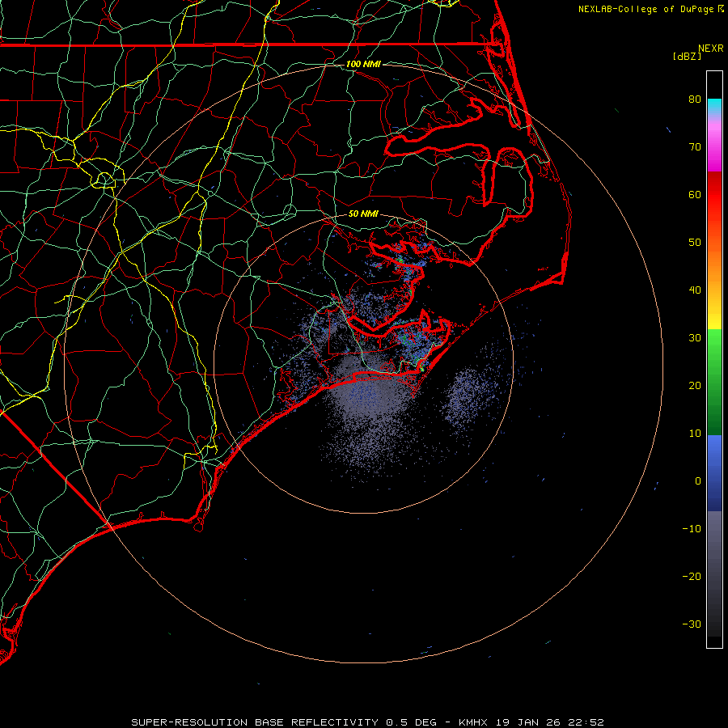Click the -10 value on the dBZ scale
Viewport: 728px width, 728px height.
pos(692,529)
